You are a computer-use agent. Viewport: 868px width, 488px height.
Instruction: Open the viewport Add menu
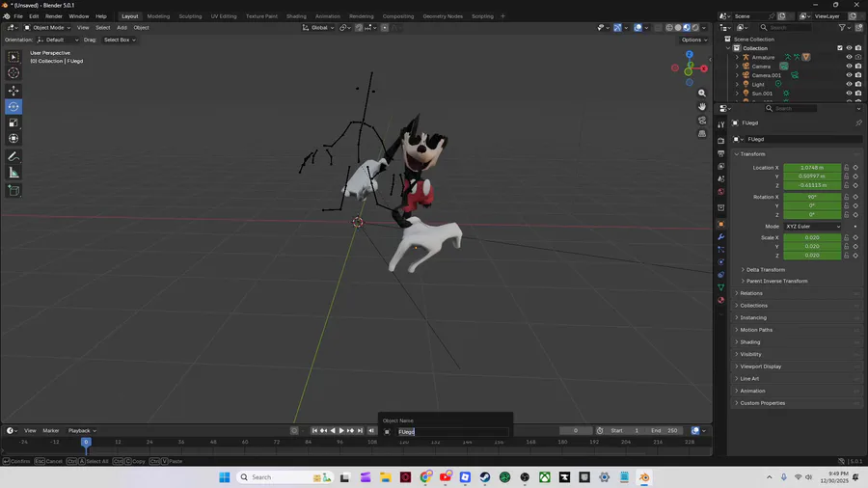point(122,28)
